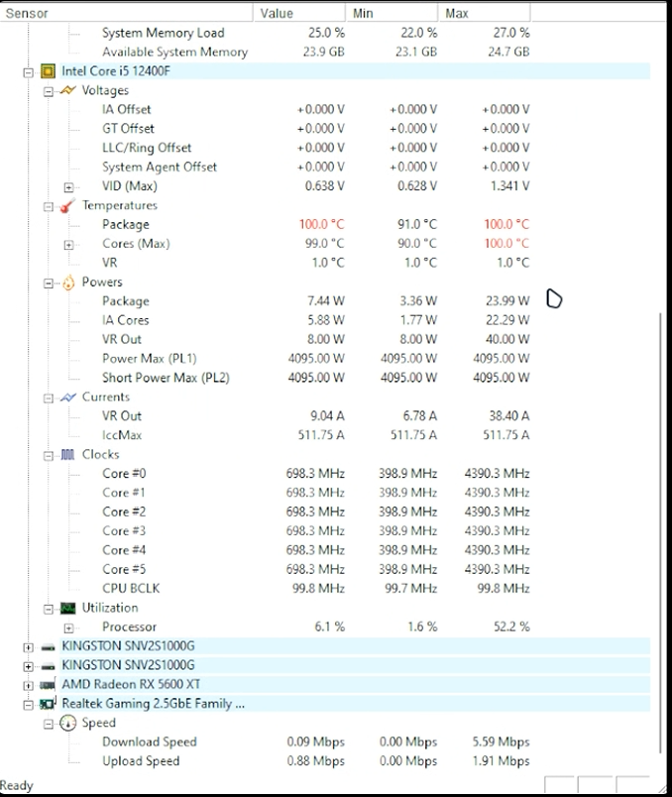Select the VR temperature row

(315, 263)
